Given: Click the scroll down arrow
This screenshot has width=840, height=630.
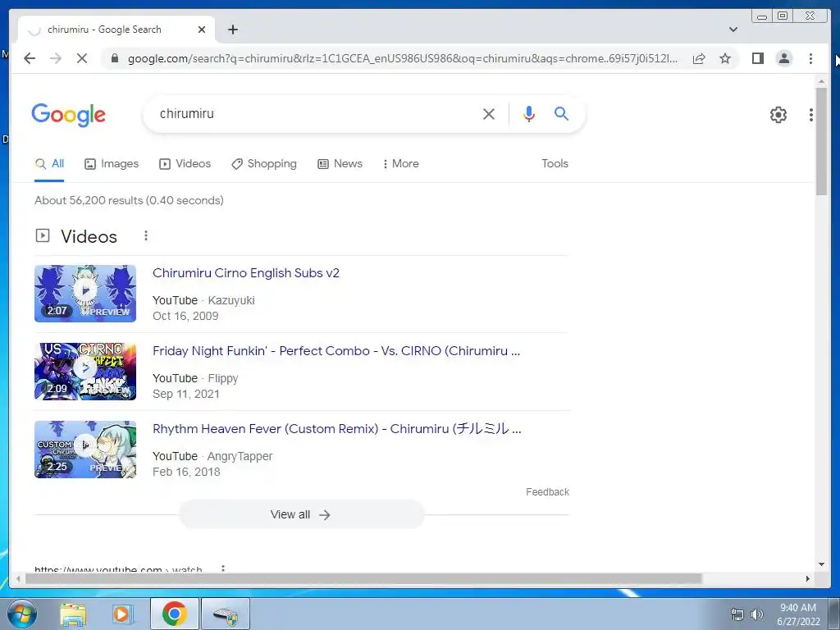Looking at the screenshot, I should click(821, 564).
